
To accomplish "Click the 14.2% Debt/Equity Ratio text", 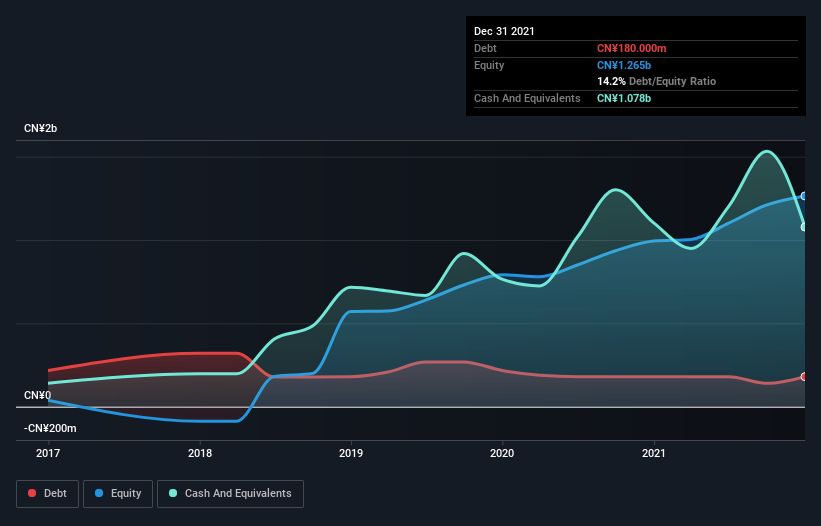I will click(x=657, y=82).
